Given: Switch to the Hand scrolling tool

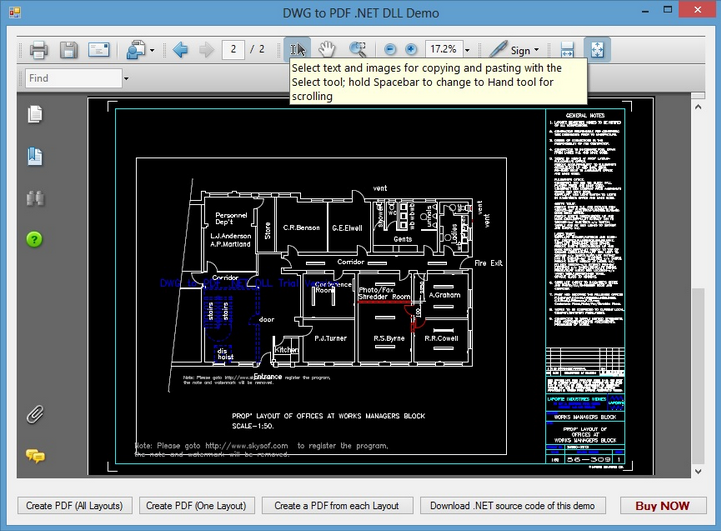Looking at the screenshot, I should pyautogui.click(x=326, y=49).
